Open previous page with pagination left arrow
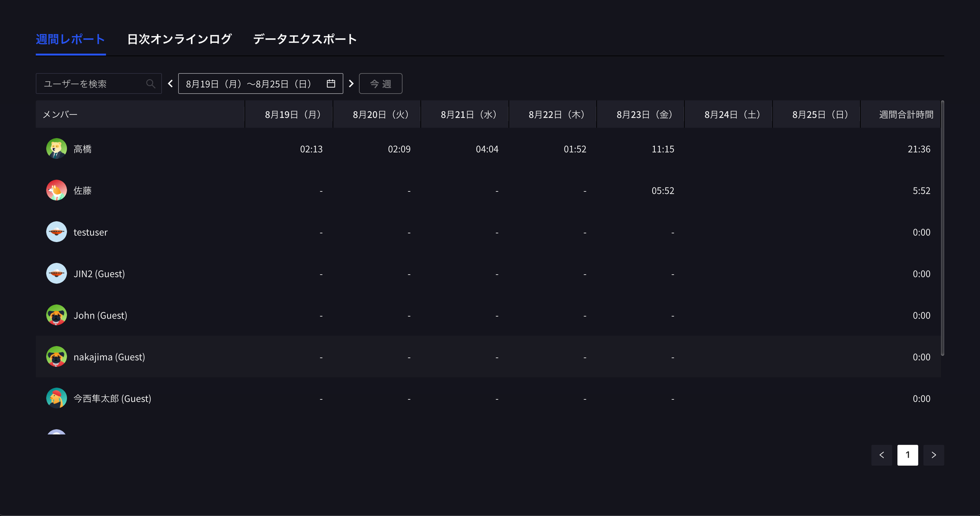 click(882, 455)
